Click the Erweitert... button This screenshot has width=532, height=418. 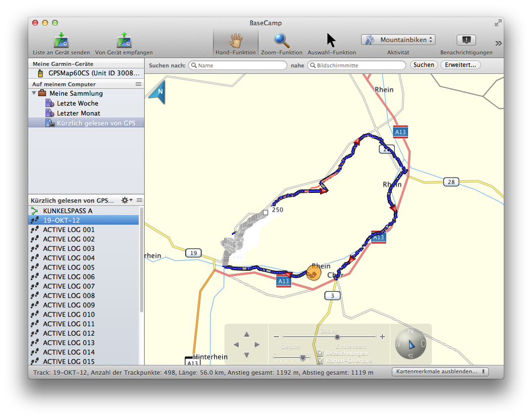[460, 65]
